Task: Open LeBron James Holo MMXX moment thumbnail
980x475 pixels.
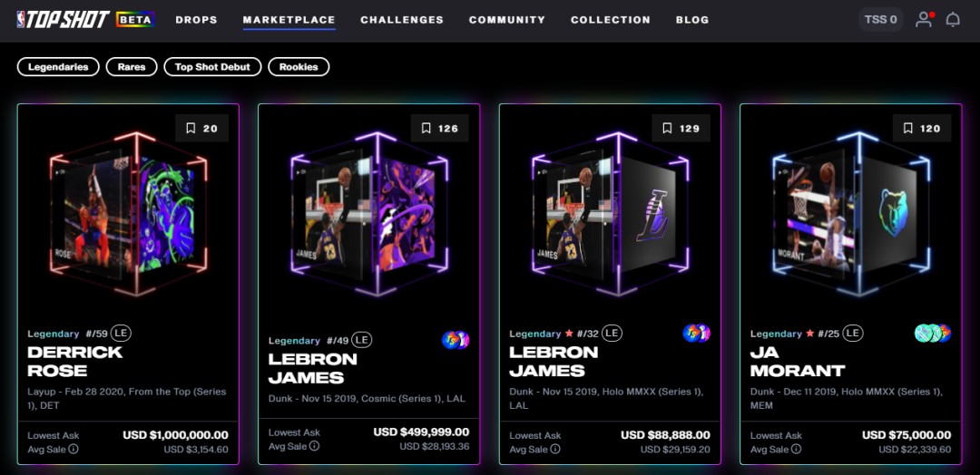Action: pyautogui.click(x=610, y=213)
